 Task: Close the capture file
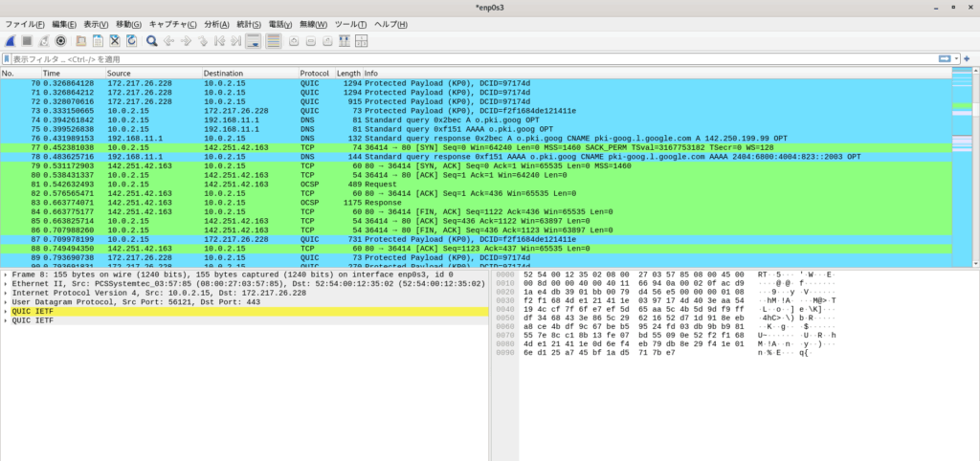[x=115, y=40]
